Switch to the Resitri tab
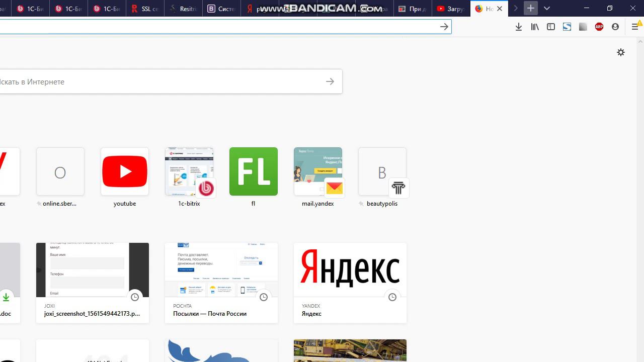644x362 pixels. (x=184, y=9)
